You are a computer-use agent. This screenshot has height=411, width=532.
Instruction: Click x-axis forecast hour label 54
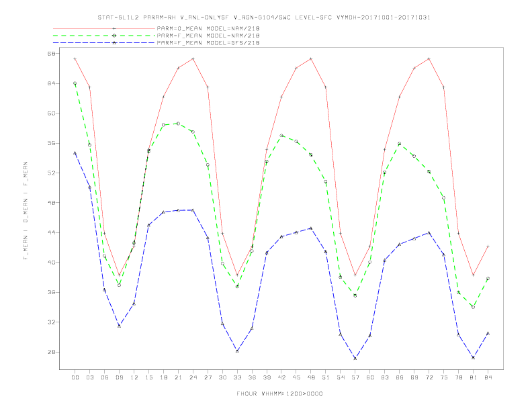click(341, 377)
